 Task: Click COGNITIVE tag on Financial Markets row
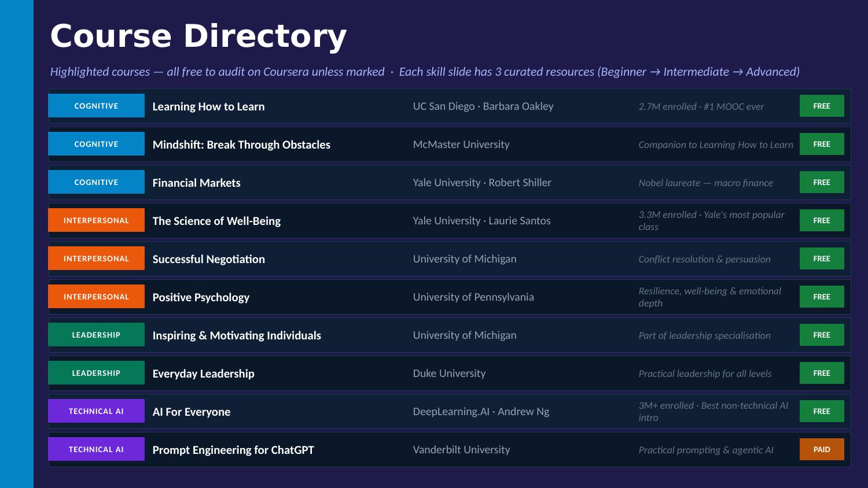click(x=96, y=182)
